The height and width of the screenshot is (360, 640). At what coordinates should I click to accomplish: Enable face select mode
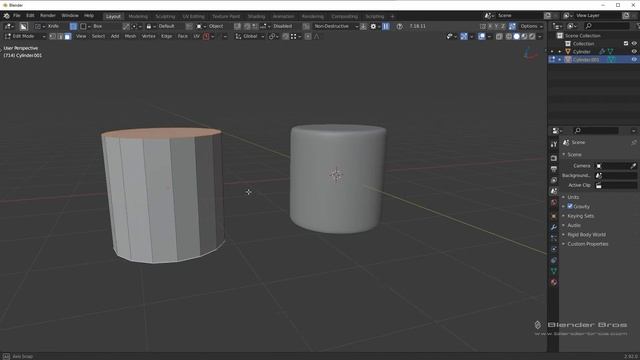68,36
